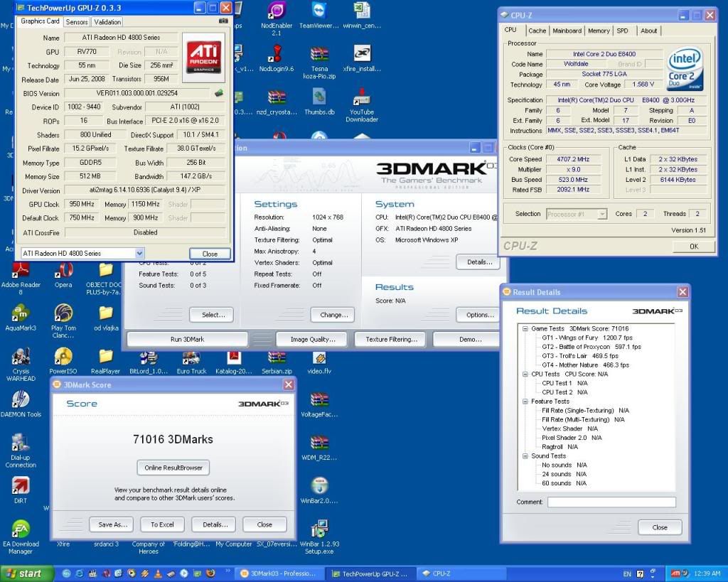Click Select under the 3DMark03 tests list
The width and height of the screenshot is (728, 582).
[x=211, y=315]
